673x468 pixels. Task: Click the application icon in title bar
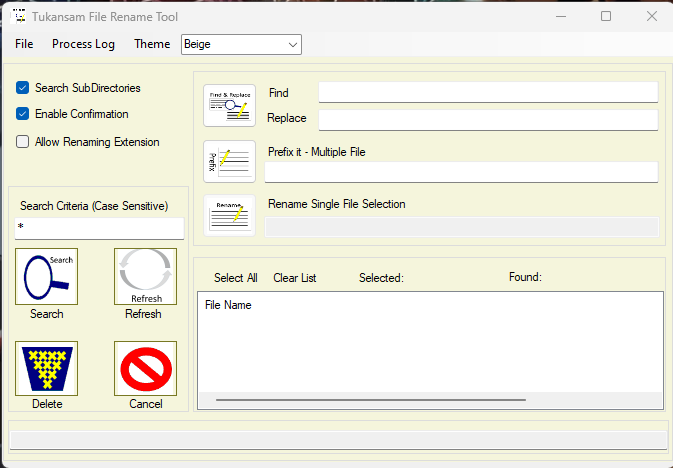pyautogui.click(x=18, y=16)
